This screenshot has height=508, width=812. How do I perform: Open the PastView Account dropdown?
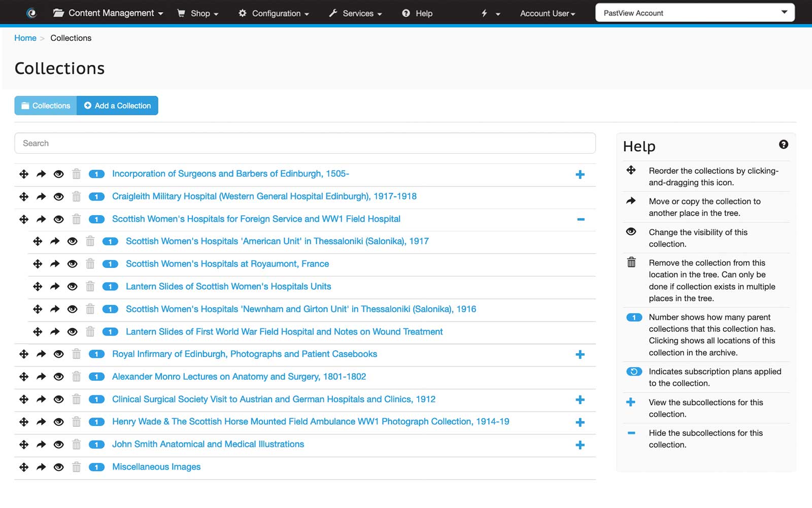(694, 13)
